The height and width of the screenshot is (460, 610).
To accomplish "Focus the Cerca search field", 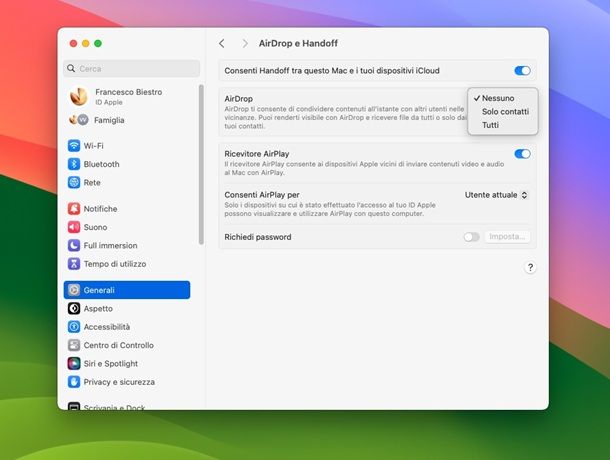I will tap(131, 68).
